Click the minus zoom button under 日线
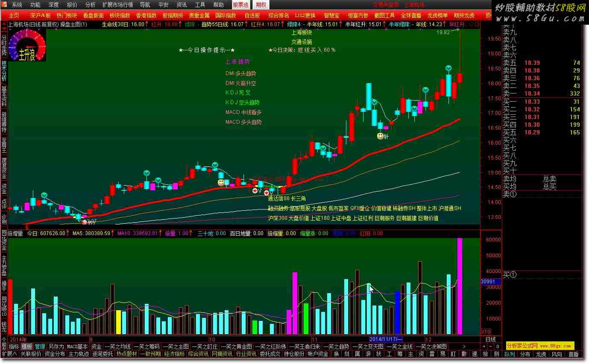Viewport: 589px width, 364px height. (x=491, y=347)
